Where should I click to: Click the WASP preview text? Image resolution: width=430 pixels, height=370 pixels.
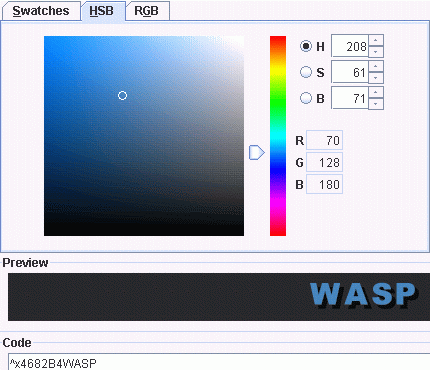[363, 294]
